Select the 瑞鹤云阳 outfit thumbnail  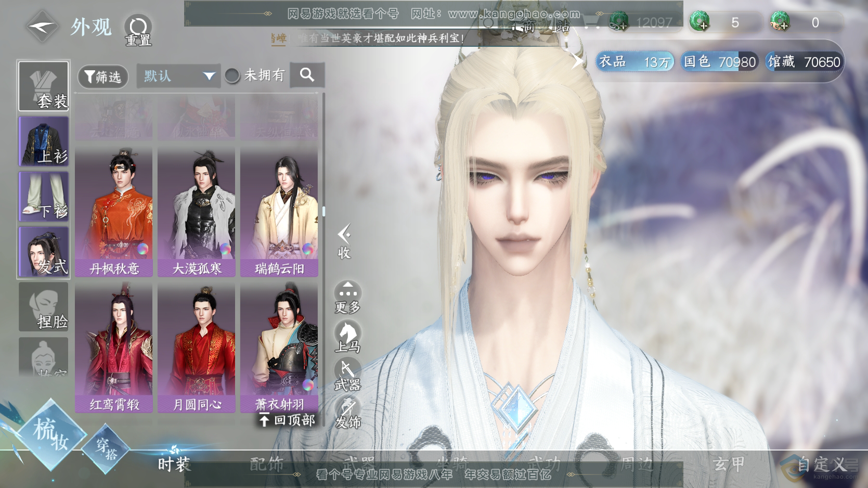point(279,212)
